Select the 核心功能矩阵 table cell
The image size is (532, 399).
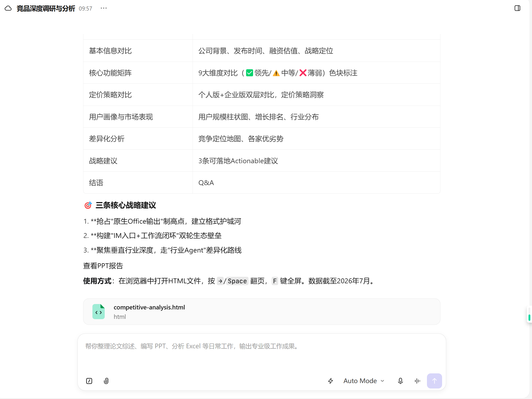138,73
